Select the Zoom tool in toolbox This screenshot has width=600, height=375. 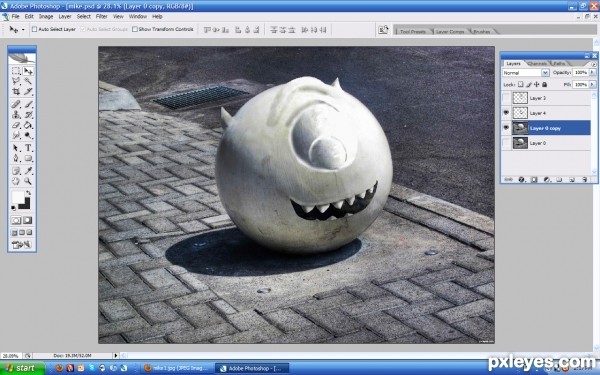point(28,181)
